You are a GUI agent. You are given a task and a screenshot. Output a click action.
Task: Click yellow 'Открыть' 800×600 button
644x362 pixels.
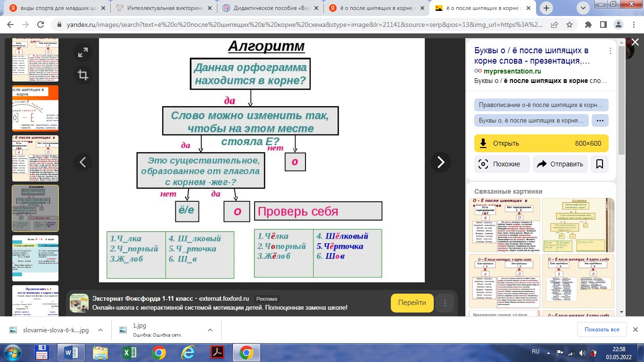541,143
